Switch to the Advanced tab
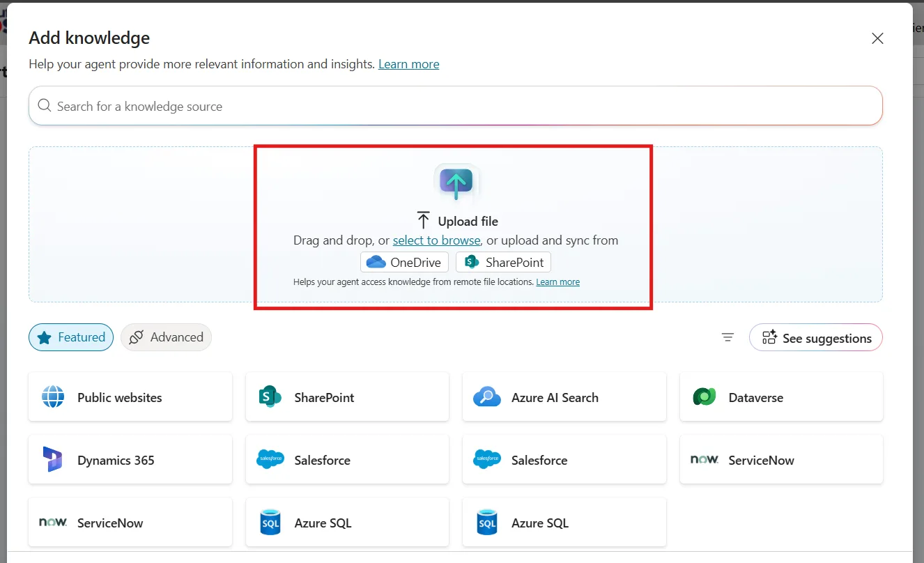The height and width of the screenshot is (563, 924). point(166,337)
